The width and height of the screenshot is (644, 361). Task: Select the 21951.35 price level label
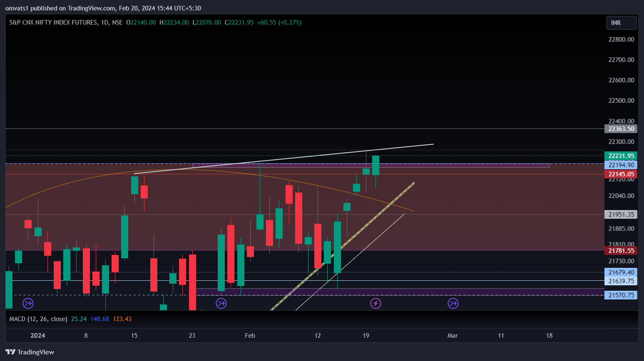pos(621,215)
